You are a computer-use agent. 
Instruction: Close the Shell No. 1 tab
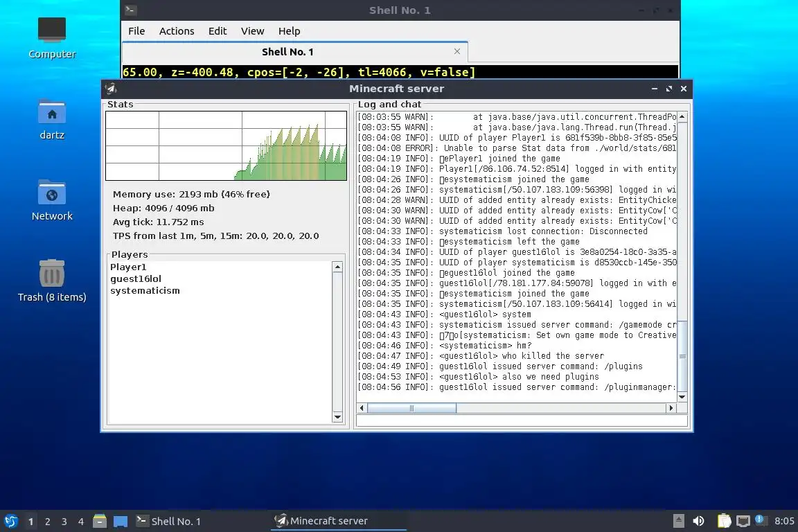point(457,51)
